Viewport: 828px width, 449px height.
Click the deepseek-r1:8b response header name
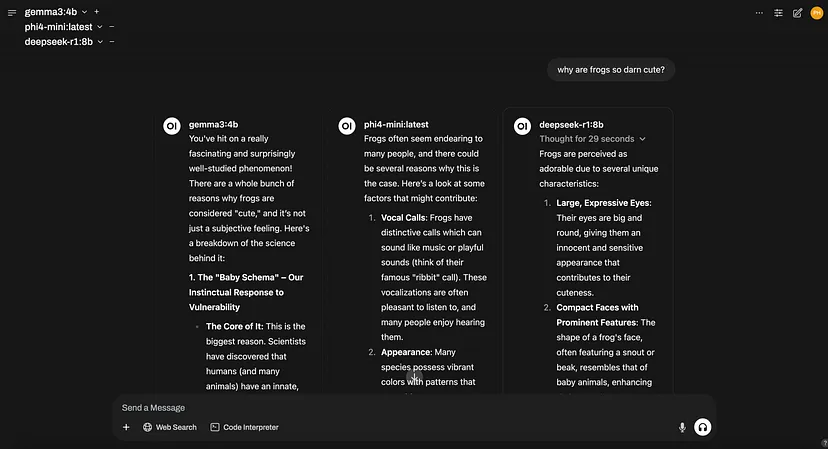pyautogui.click(x=571, y=125)
